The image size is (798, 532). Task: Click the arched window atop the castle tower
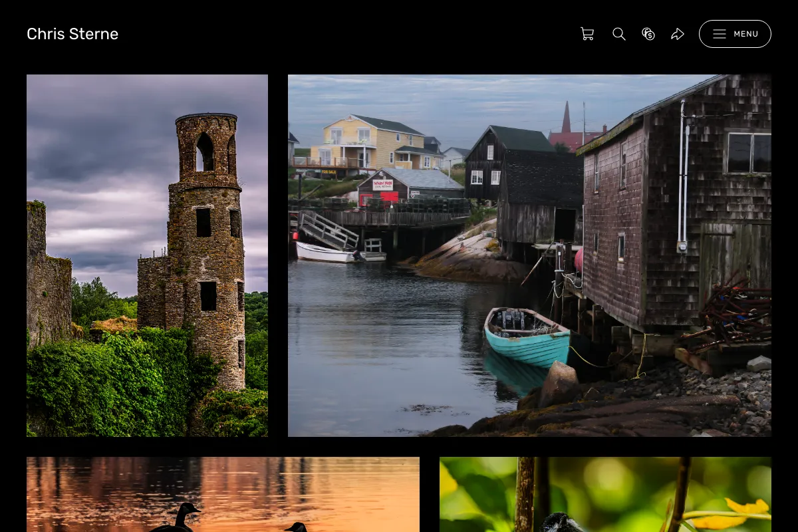[x=205, y=152]
